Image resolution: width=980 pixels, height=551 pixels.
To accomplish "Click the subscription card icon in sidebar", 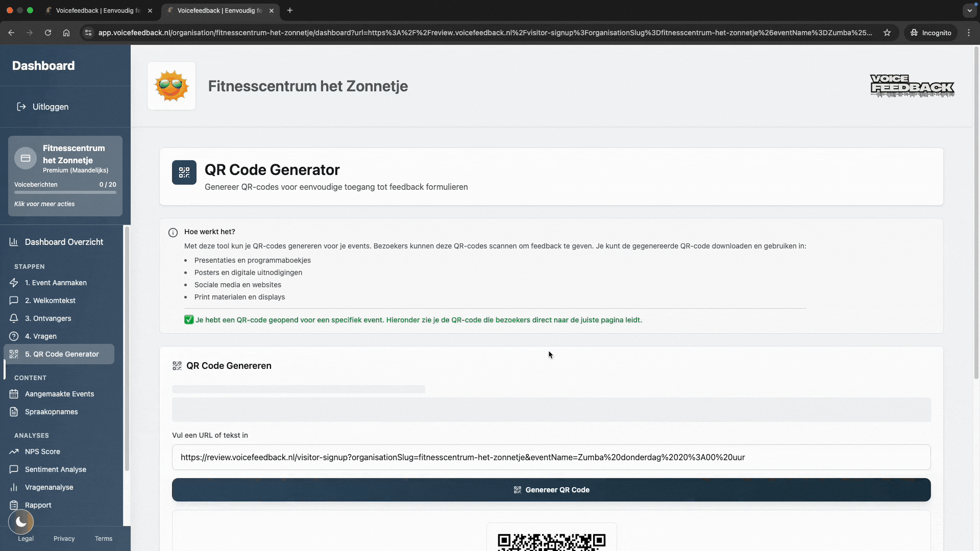I will tap(26, 159).
